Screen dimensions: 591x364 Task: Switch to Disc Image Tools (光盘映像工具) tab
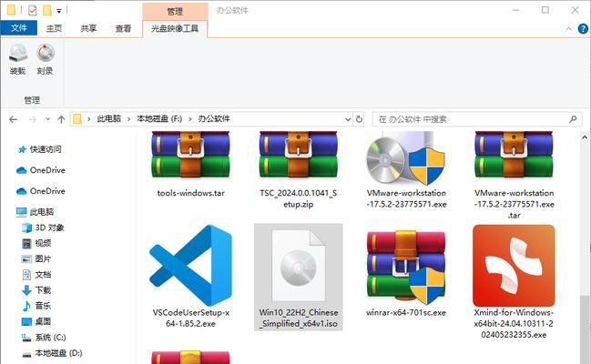pyautogui.click(x=175, y=28)
